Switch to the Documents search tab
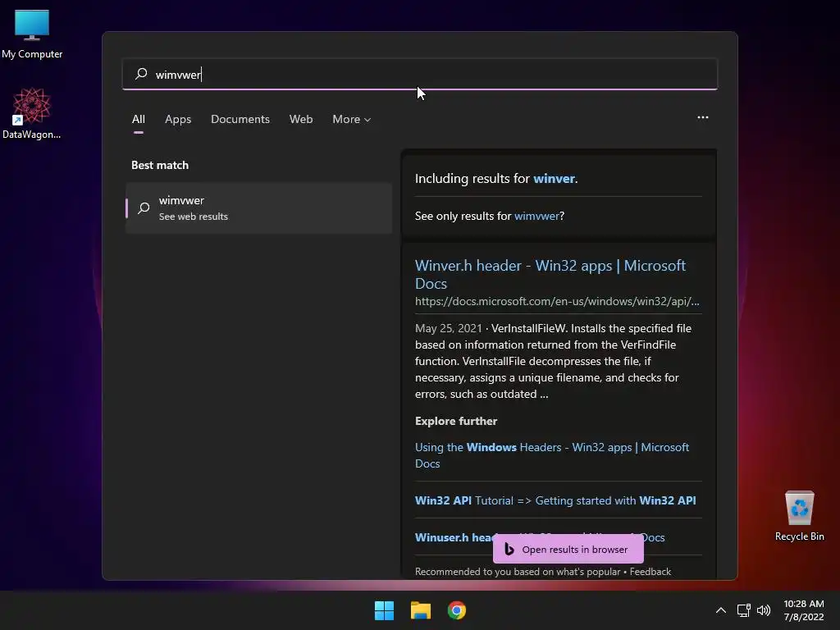The image size is (840, 630). click(x=240, y=120)
